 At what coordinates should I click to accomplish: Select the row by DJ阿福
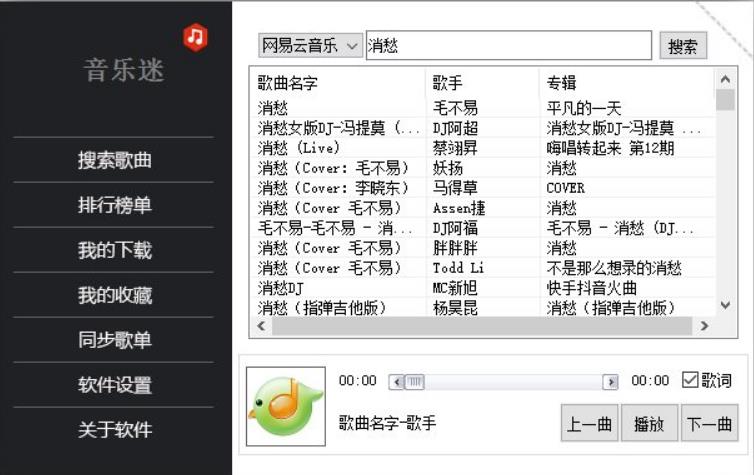click(x=483, y=228)
